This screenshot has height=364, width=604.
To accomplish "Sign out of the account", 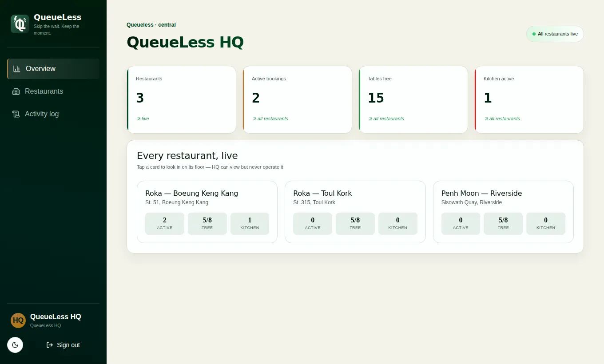I will pos(63,345).
